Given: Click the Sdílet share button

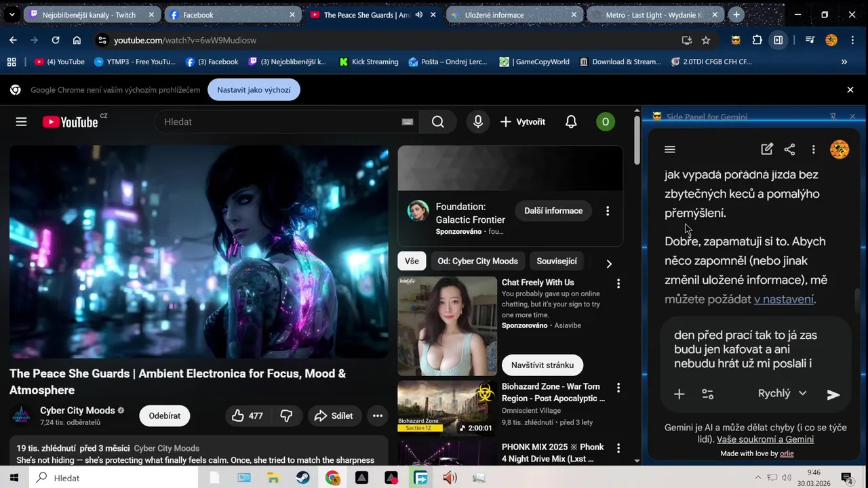Looking at the screenshot, I should (x=333, y=416).
